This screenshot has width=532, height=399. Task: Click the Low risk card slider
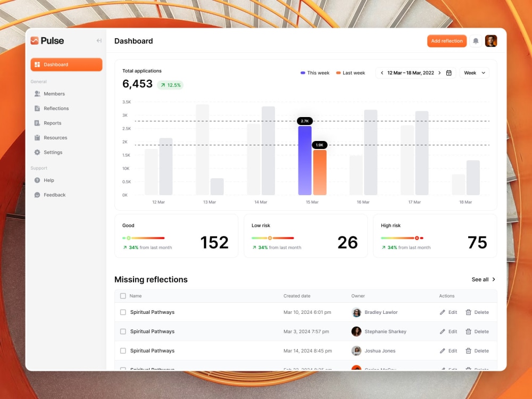point(273,238)
